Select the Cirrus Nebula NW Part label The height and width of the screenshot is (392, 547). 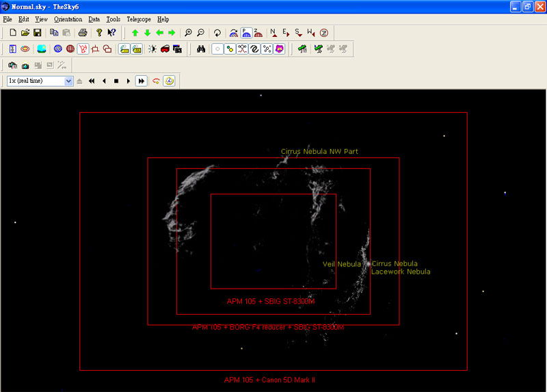(x=319, y=151)
